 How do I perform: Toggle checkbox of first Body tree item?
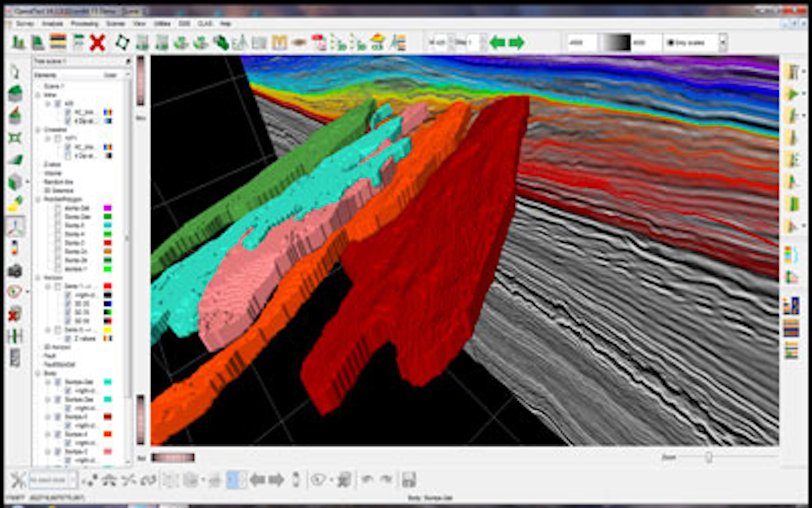click(58, 382)
